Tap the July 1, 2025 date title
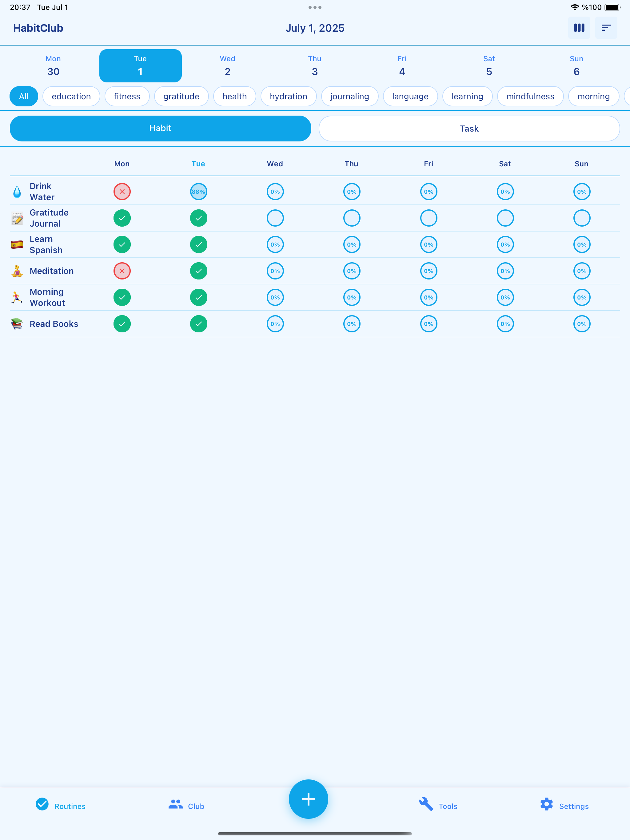 (315, 28)
